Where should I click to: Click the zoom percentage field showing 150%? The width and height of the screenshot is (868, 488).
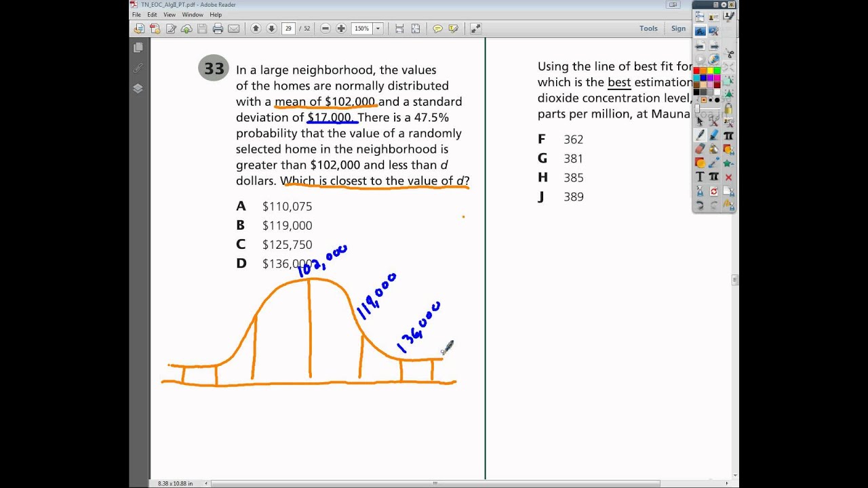click(362, 28)
